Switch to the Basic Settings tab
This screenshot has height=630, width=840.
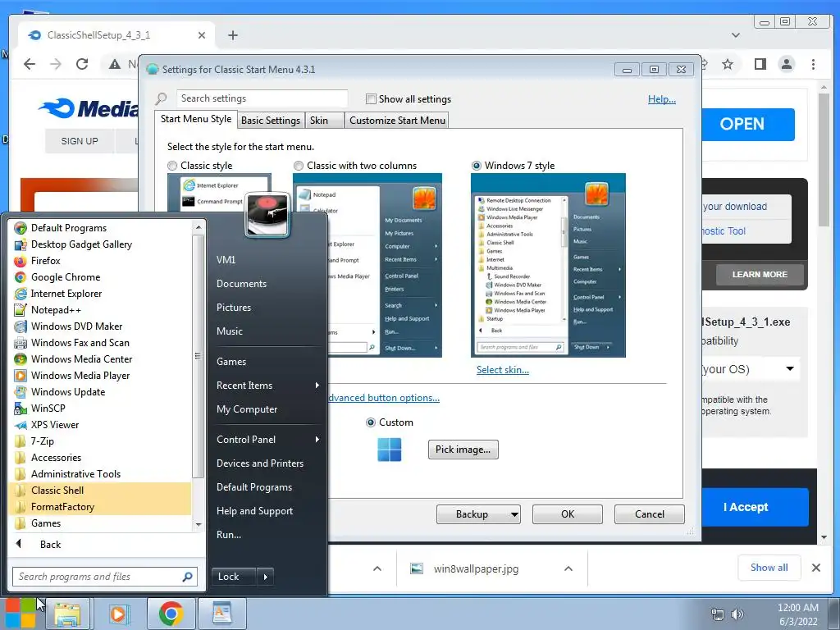click(x=271, y=121)
